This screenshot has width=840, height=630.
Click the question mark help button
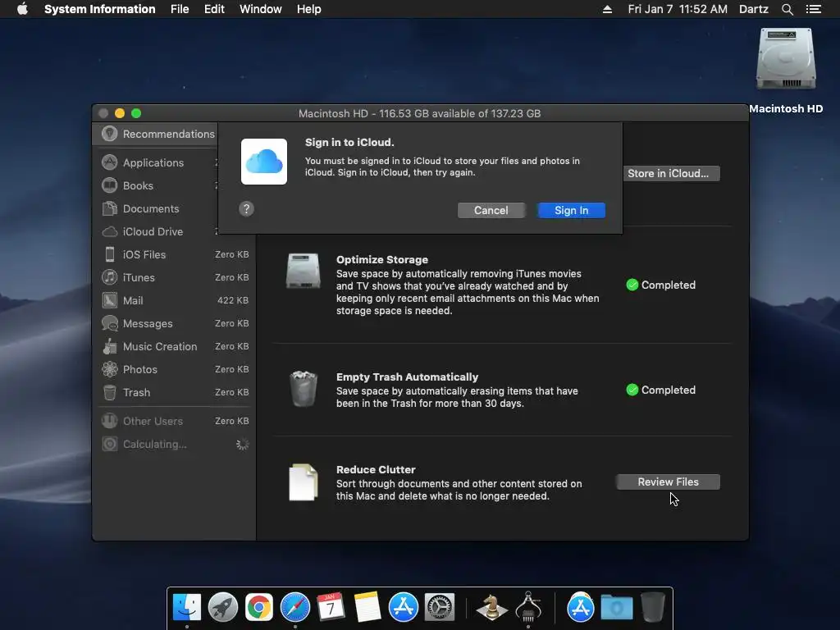(x=246, y=209)
